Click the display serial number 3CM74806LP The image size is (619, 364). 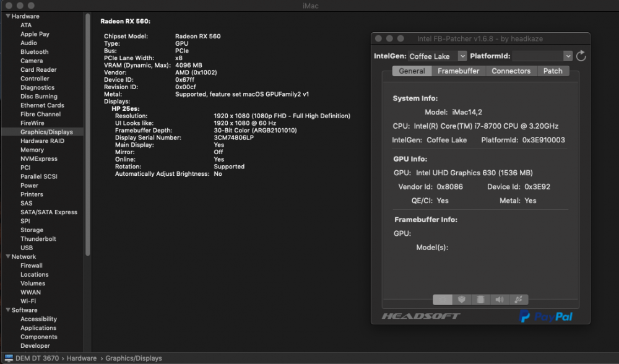click(234, 138)
